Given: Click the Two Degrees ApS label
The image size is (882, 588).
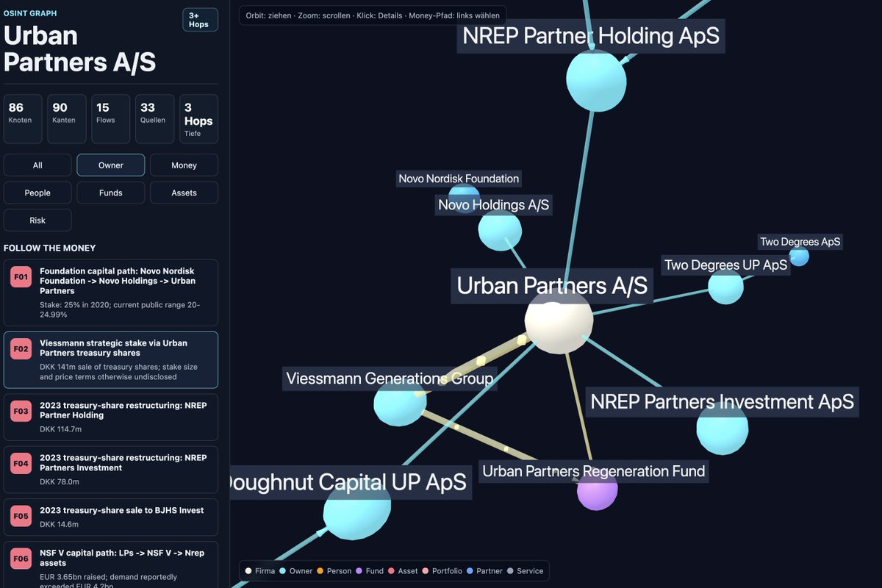Looking at the screenshot, I should pyautogui.click(x=800, y=242).
